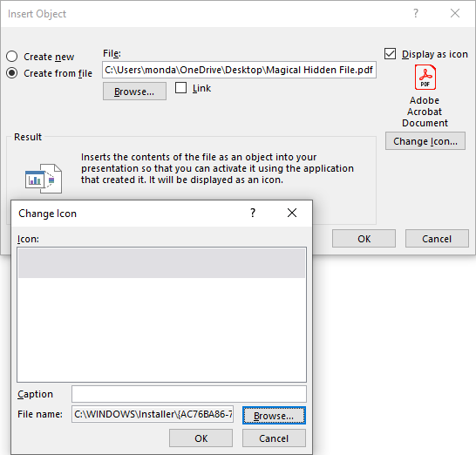
Task: Click the File name path field
Action: [153, 414]
